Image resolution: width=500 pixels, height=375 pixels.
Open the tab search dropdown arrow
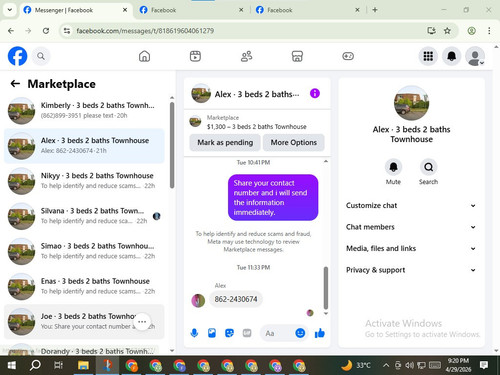pos(10,10)
